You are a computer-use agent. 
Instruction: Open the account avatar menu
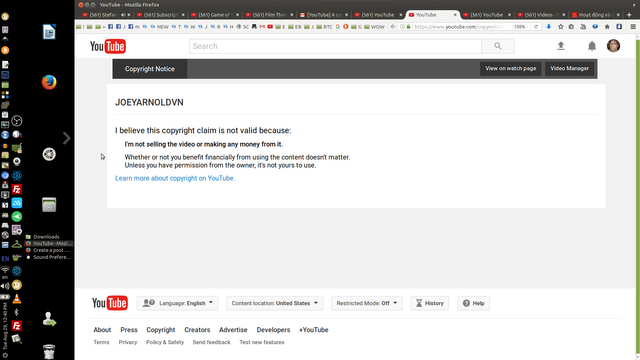pyautogui.click(x=613, y=46)
